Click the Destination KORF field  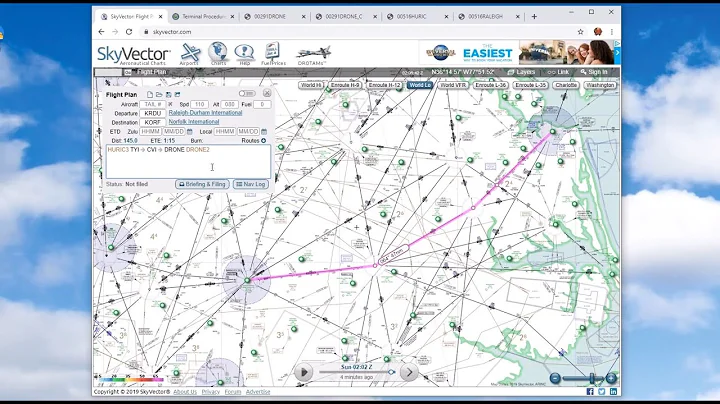coord(152,123)
